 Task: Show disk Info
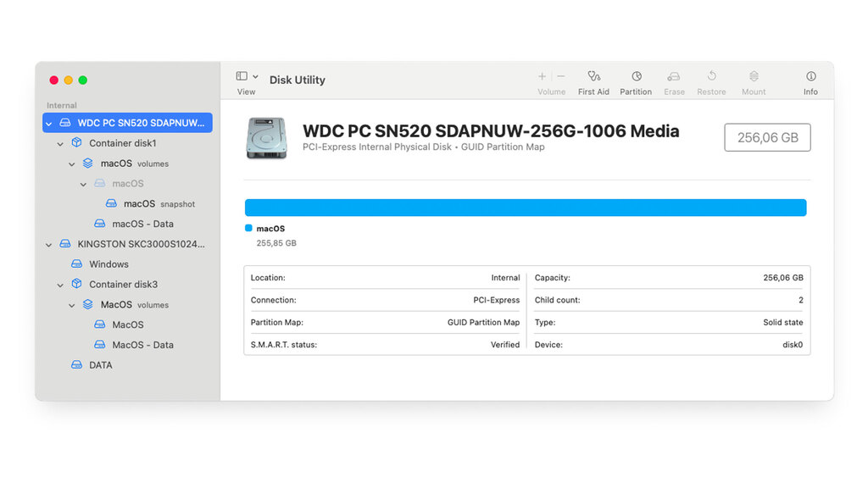(x=810, y=82)
